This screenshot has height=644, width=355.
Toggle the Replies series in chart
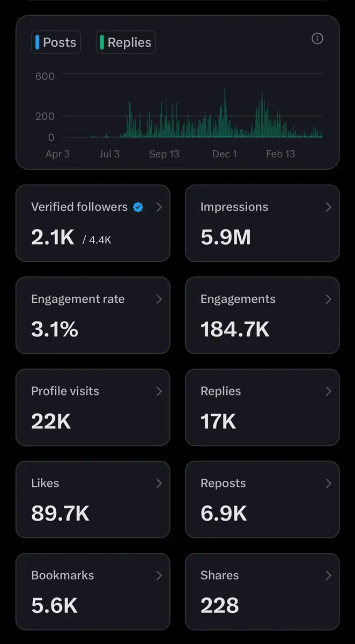(x=125, y=42)
